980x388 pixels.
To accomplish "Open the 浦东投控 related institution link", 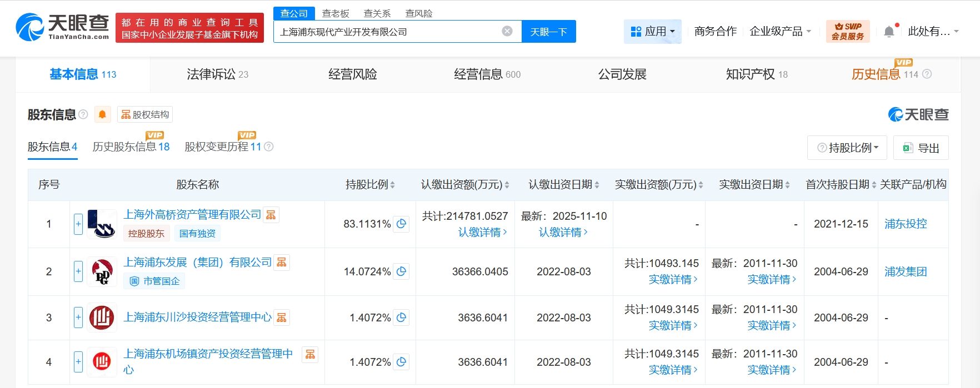I will coord(906,224).
